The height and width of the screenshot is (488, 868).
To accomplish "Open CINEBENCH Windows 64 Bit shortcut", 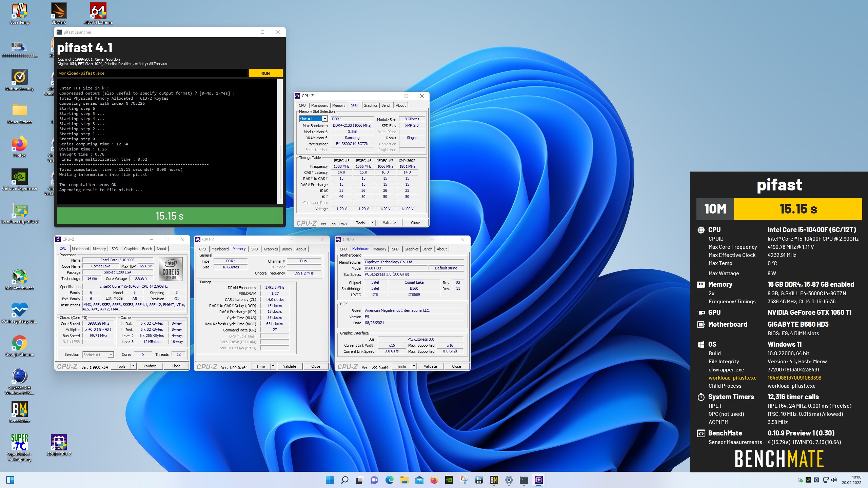I will coord(20,381).
